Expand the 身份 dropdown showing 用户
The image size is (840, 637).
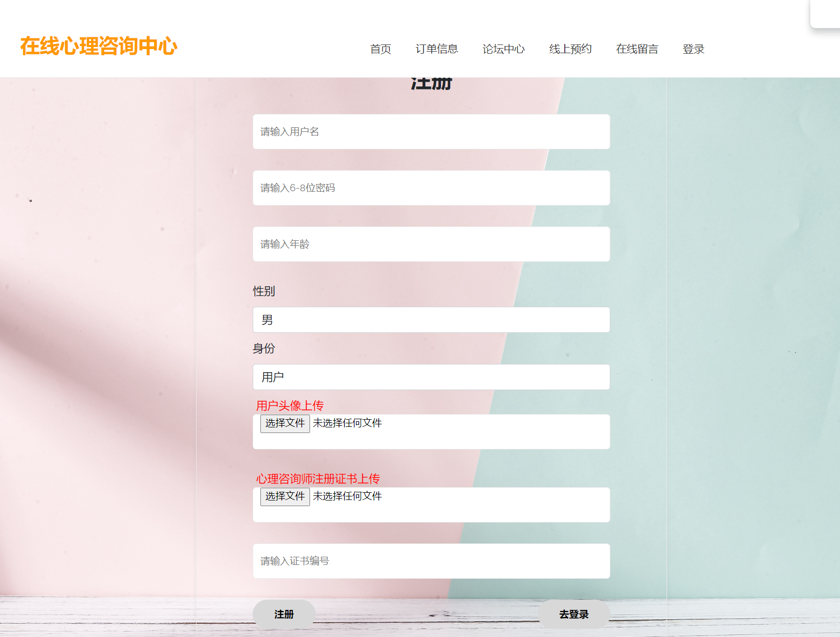(431, 377)
